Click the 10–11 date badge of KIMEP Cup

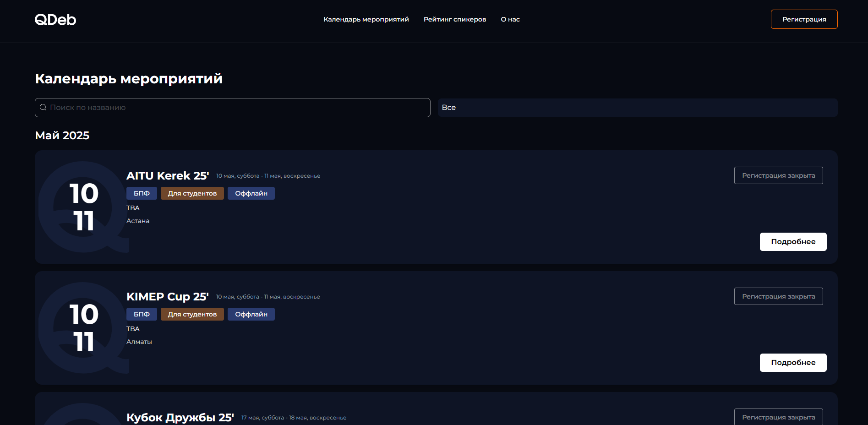pyautogui.click(x=84, y=328)
